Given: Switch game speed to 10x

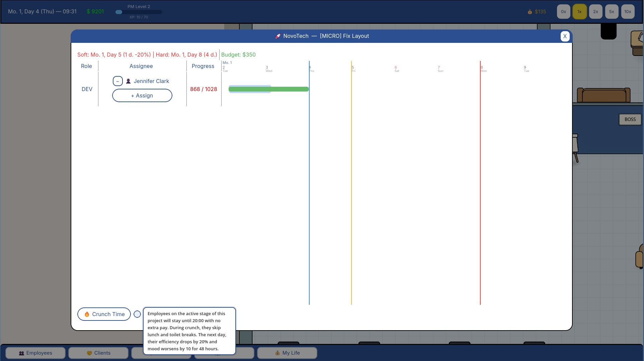Looking at the screenshot, I should tap(628, 12).
